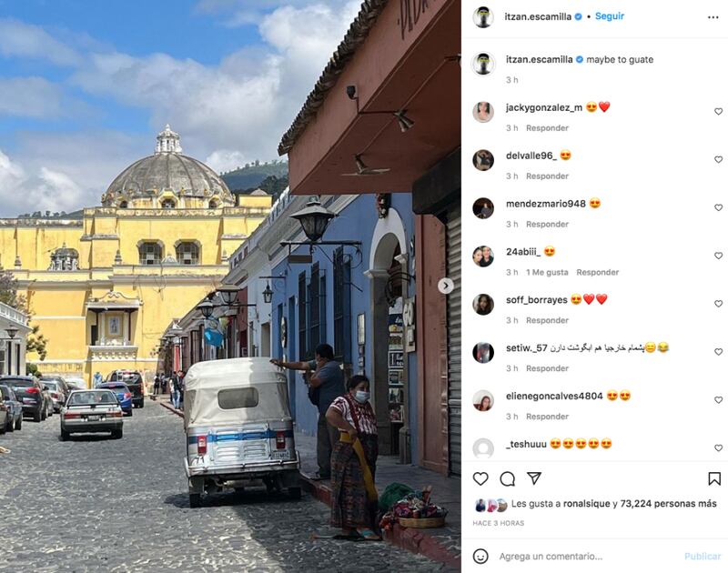This screenshot has width=728, height=573.
Task: Open the three-dot options menu
Action: click(713, 17)
